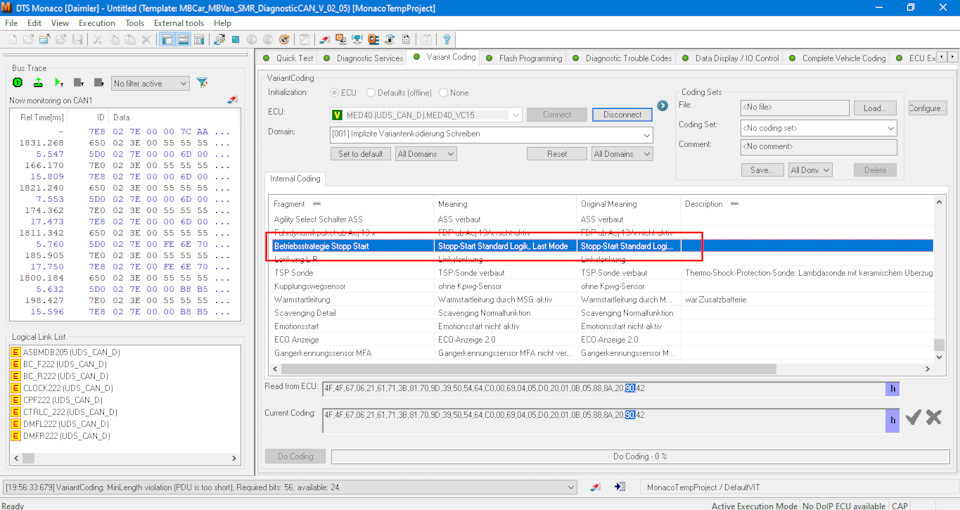960x510 pixels.
Task: Click the coding table vertical scrollbar down arrow
Action: pyautogui.click(x=939, y=356)
